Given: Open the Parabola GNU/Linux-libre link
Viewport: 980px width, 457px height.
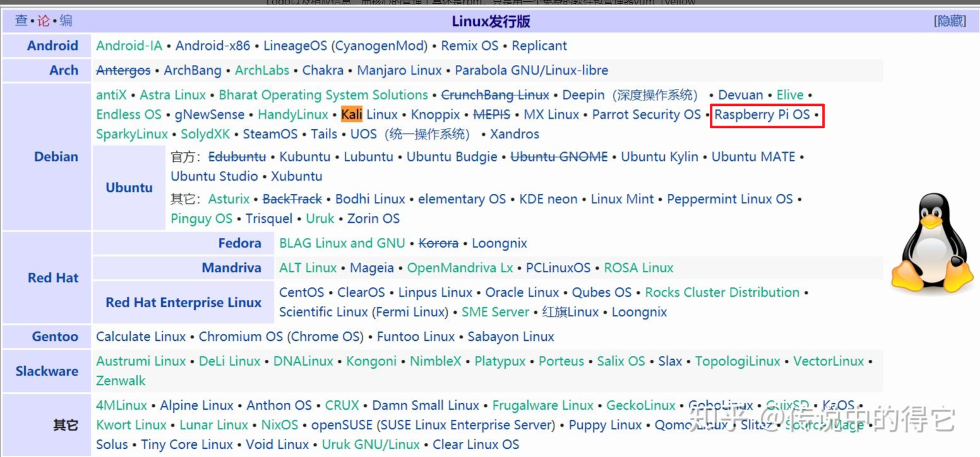Looking at the screenshot, I should click(x=532, y=70).
